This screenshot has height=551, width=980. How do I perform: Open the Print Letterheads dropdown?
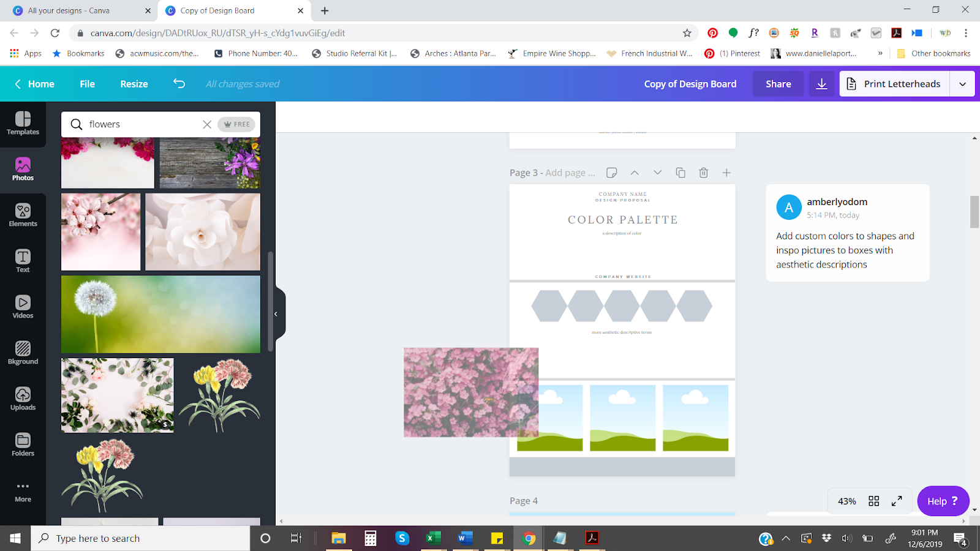(962, 84)
